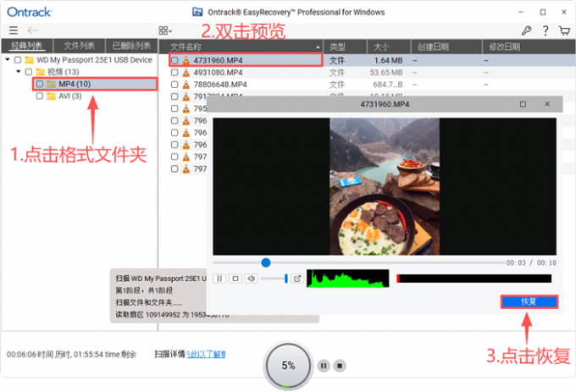Viewport: 576px width, 392px height.
Task: Click the 恢复 recover button
Action: pyautogui.click(x=529, y=301)
